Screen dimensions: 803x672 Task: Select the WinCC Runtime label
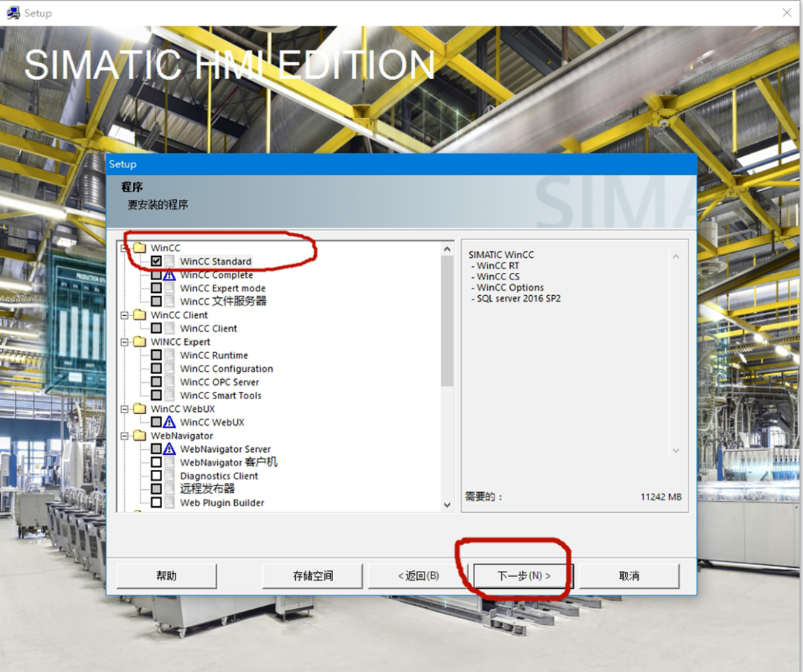point(214,355)
